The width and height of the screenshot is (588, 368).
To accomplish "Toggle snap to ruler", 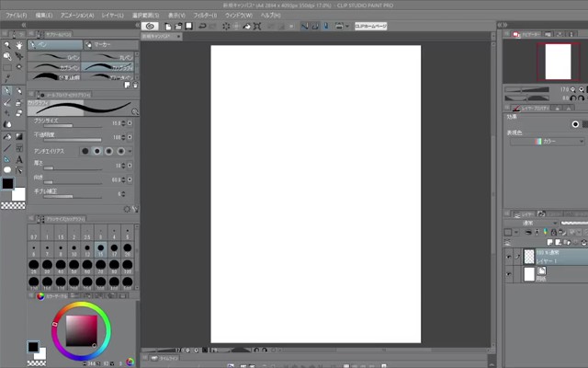I will [304, 26].
